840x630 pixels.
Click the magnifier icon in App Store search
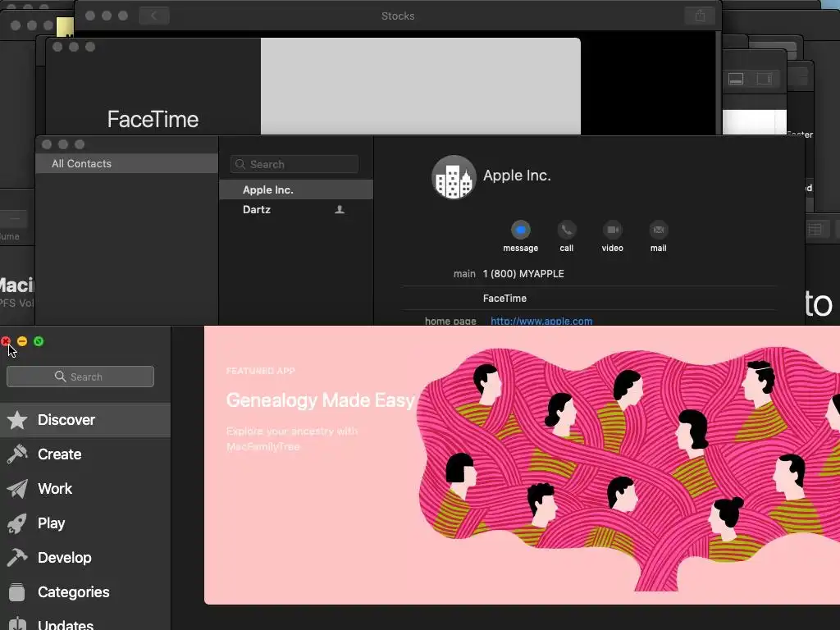click(x=61, y=376)
